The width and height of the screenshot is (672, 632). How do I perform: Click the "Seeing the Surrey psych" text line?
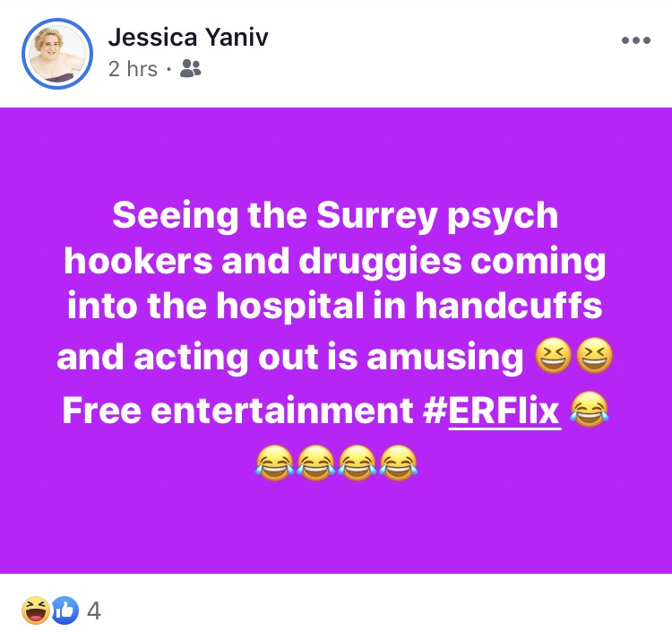[336, 217]
